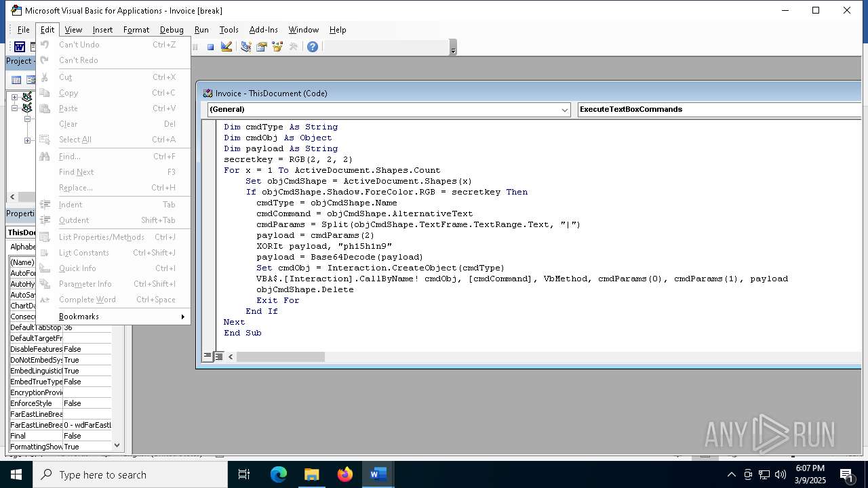Open the Help menu
868x488 pixels.
coord(338,30)
